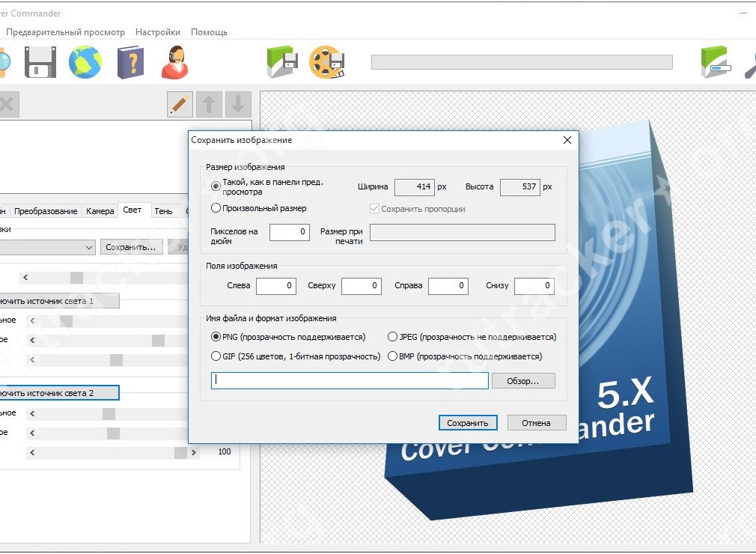
Task: Open the help book icon with question mark
Action: click(x=131, y=62)
